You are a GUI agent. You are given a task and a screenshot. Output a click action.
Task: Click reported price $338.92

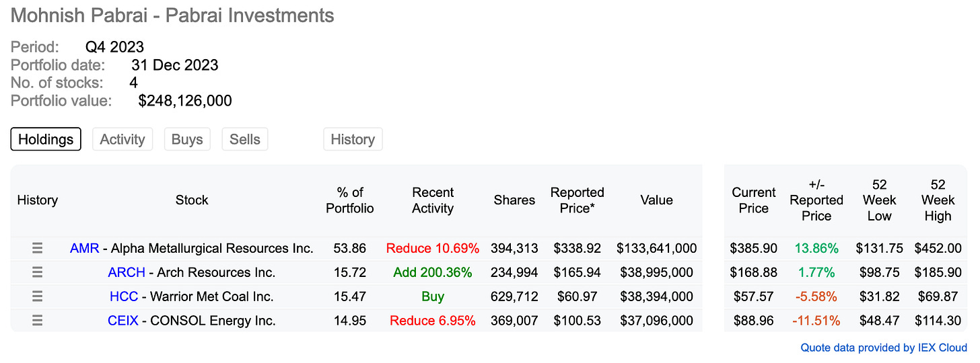(x=577, y=249)
